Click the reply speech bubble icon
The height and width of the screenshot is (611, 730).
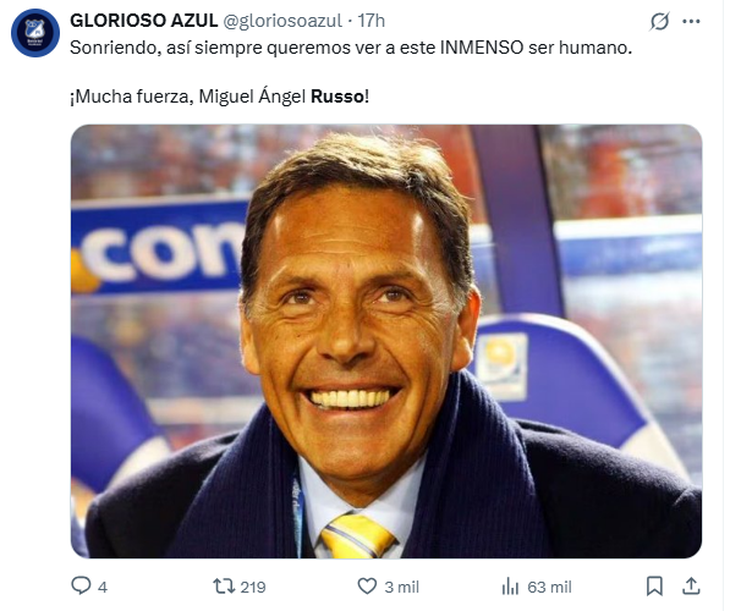(81, 586)
